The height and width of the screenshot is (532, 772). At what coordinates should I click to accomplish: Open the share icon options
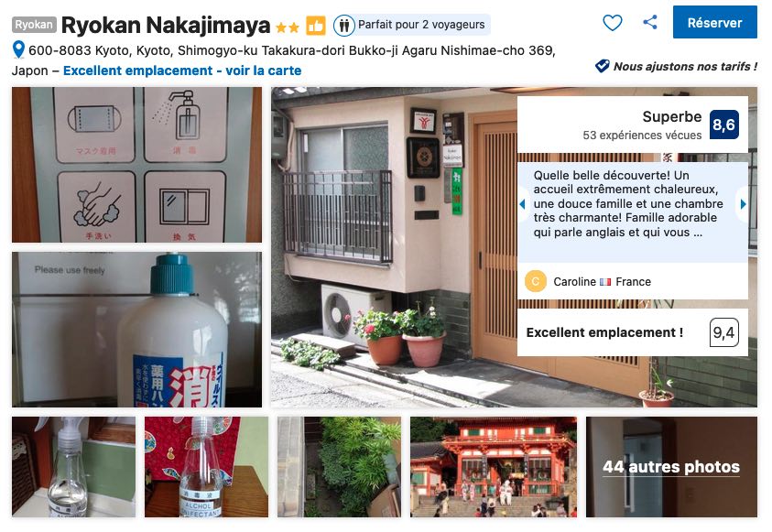(650, 22)
